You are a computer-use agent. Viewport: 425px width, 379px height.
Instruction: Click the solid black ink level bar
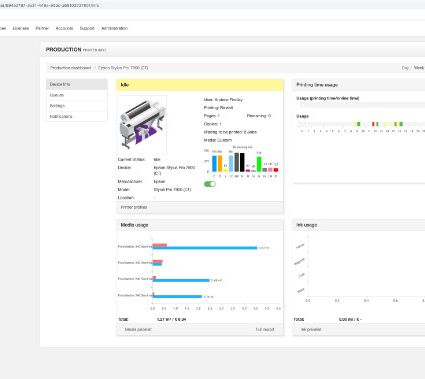[x=242, y=162]
